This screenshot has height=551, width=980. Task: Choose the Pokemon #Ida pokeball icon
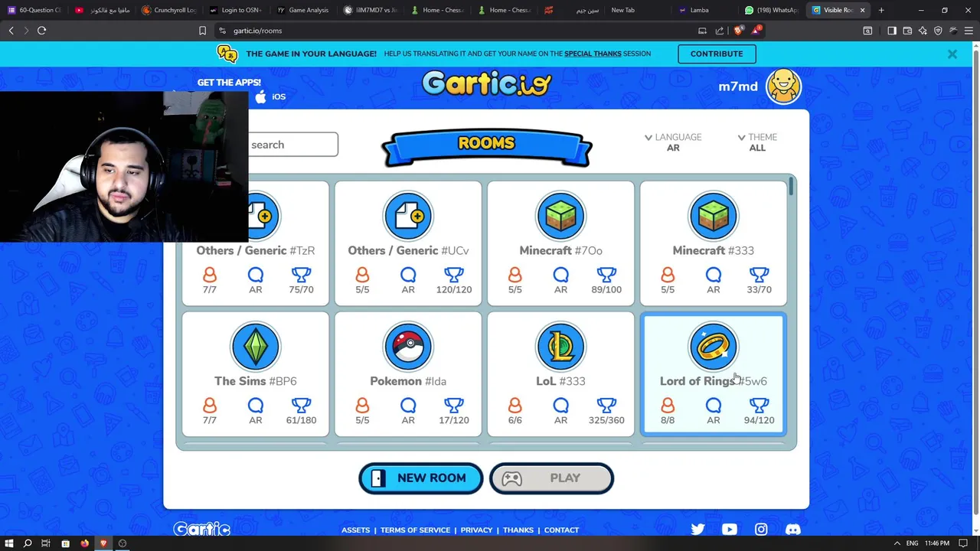[408, 347]
